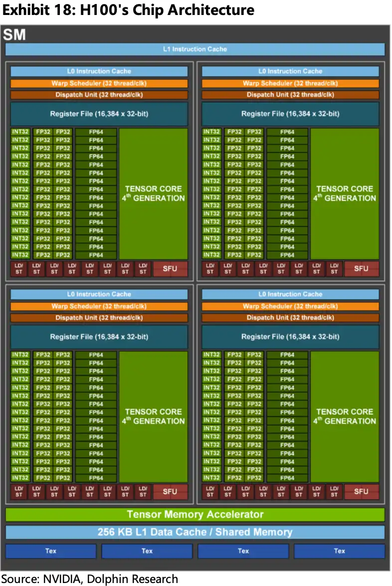Image resolution: width=392 pixels, height=586 pixels.
Task: Select 'Register File (16,384 x 32-bit)' bottom-right partition
Action: 290,337
